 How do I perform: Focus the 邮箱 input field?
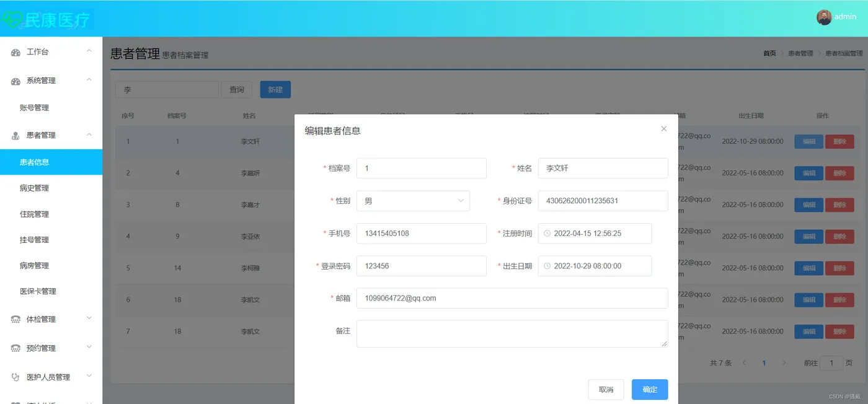coord(512,298)
